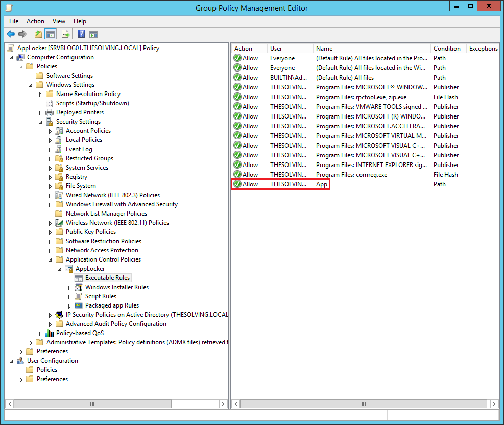
Task: Select the BUILTIN\Ad... All files rule
Action: tap(365, 78)
